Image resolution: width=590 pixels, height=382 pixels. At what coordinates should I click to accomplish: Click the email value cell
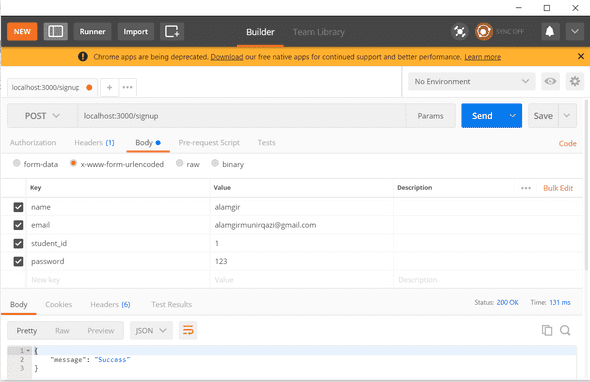[x=301, y=225]
